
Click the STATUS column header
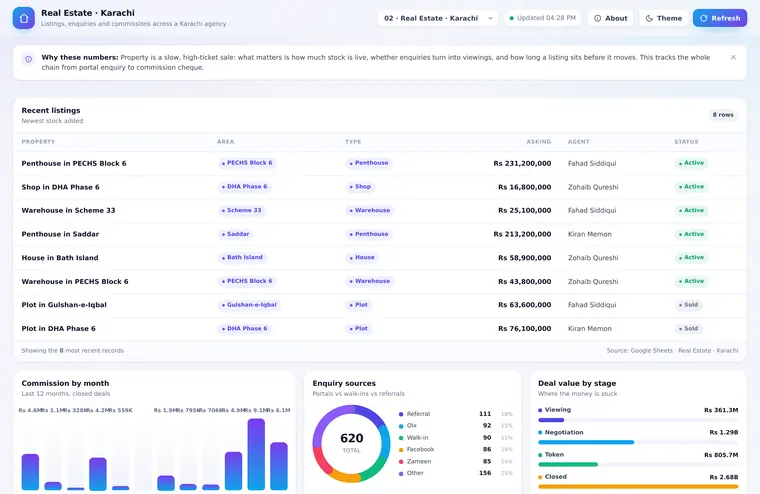click(x=686, y=142)
